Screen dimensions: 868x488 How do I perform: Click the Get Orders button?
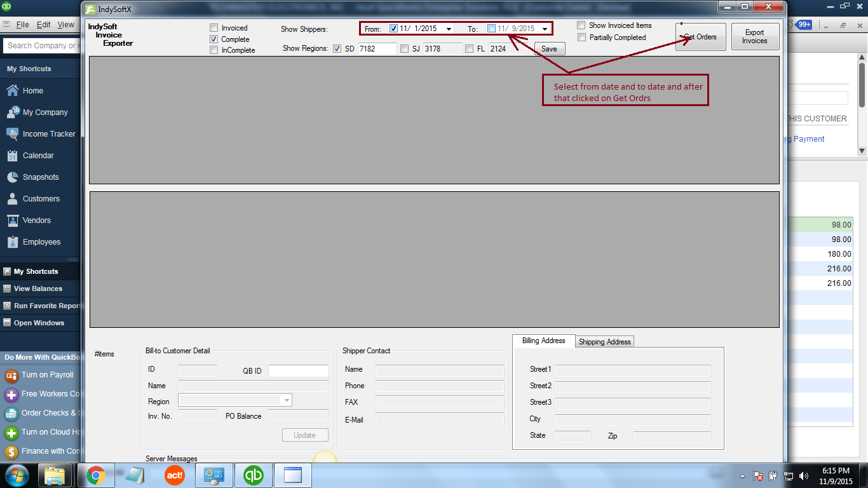[700, 37]
